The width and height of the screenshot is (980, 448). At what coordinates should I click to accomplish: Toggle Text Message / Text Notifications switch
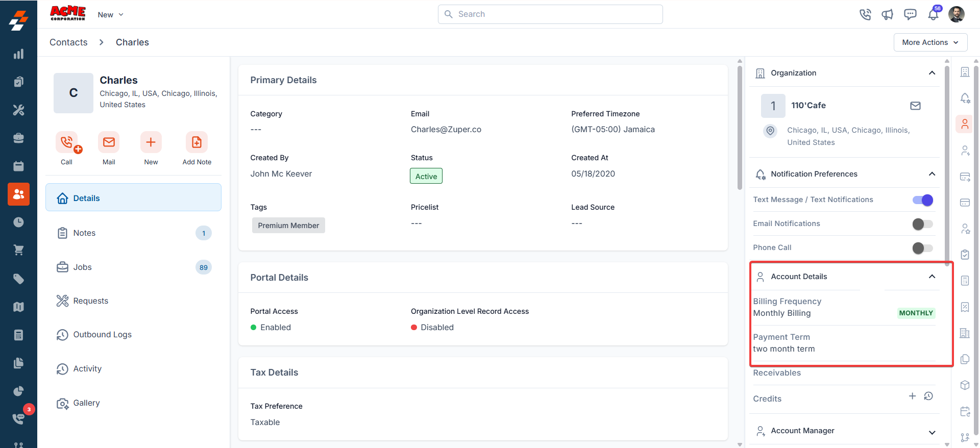coord(923,200)
